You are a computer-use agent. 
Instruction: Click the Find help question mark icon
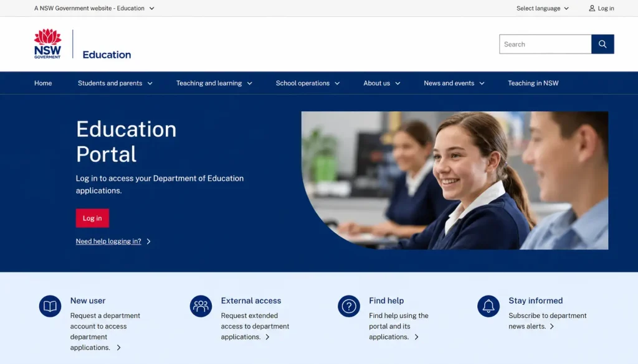[x=349, y=306]
